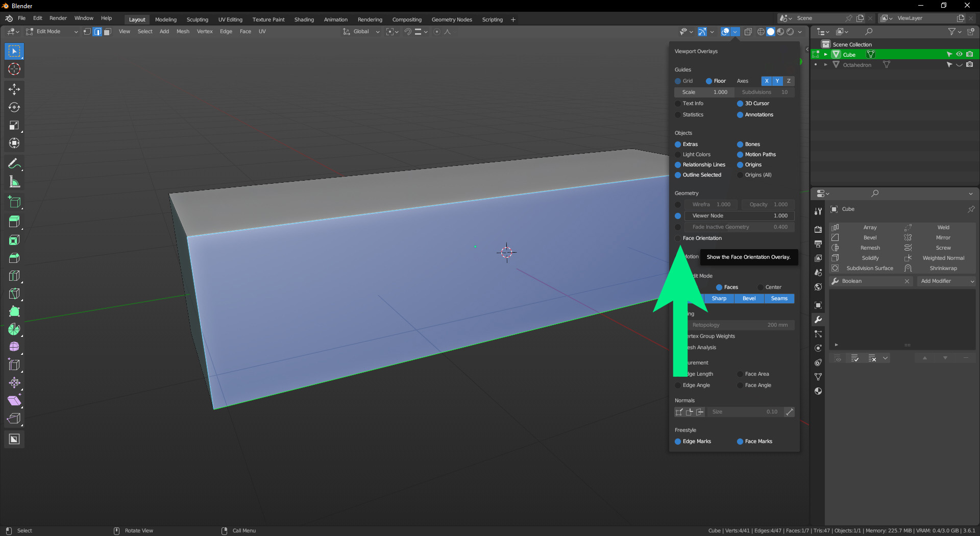The height and width of the screenshot is (536, 980).
Task: Enable the Statistics overlay checkbox
Action: (x=678, y=115)
